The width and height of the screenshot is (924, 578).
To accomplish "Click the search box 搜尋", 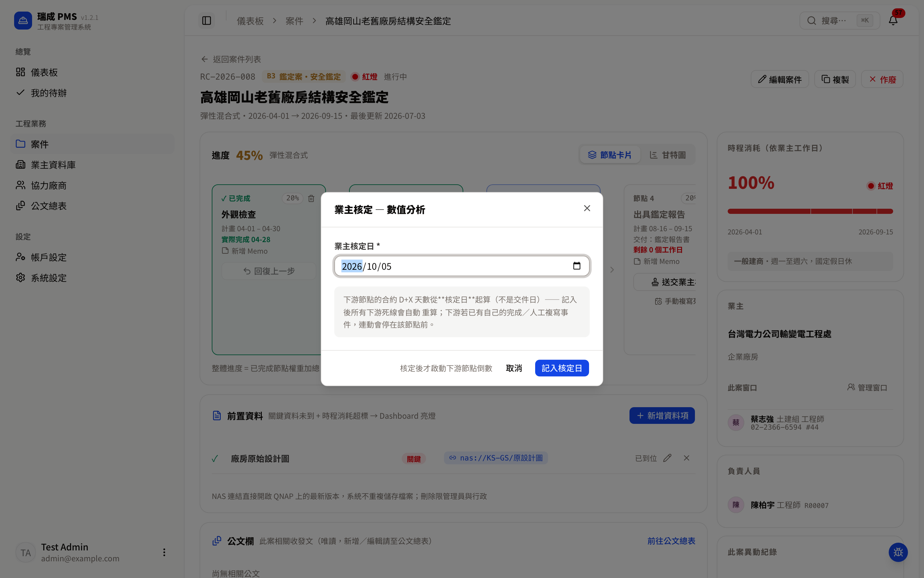I will pyautogui.click(x=840, y=21).
